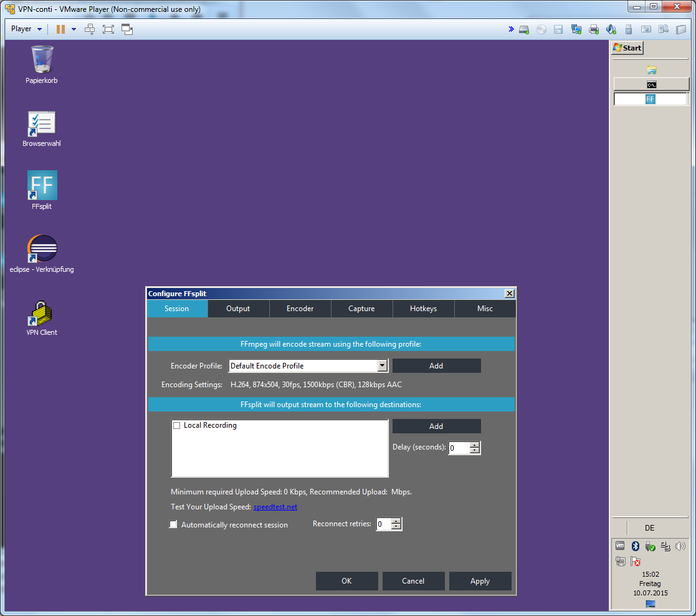Click the Safely Remove Hardware tray icon
This screenshot has width=696, height=616.
click(651, 546)
